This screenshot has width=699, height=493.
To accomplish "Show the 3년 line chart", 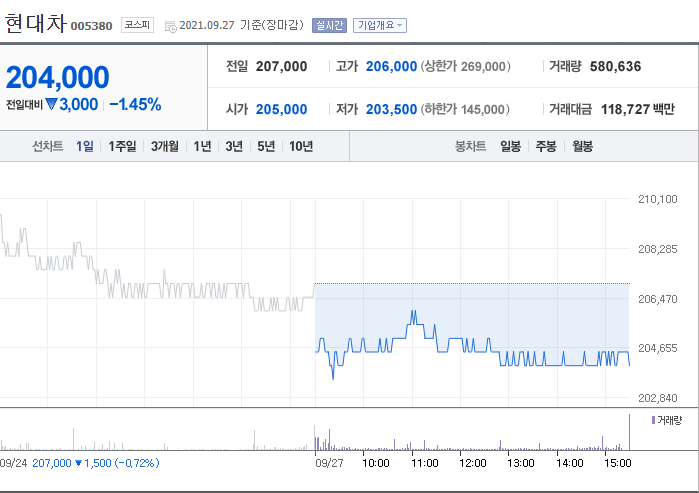I will tap(234, 146).
